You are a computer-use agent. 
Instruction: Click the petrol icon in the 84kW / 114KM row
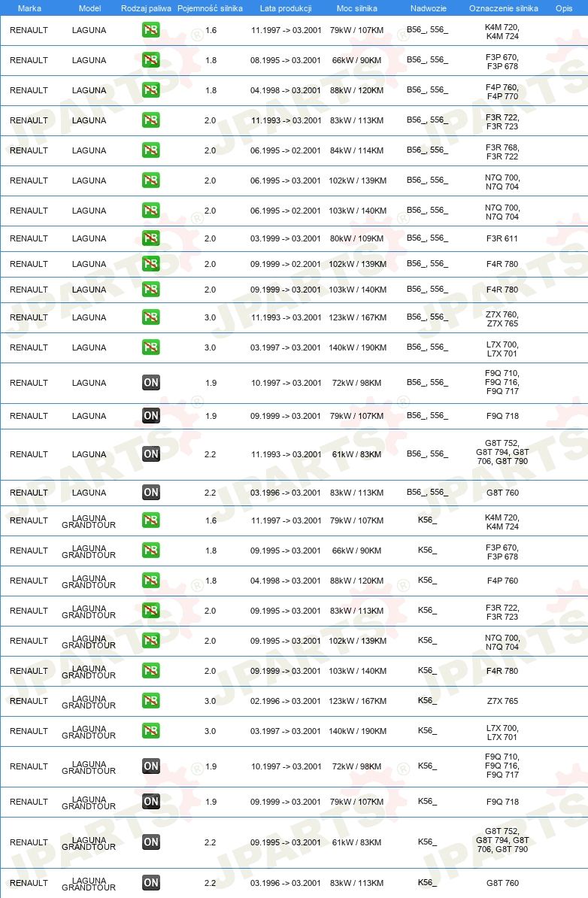[151, 150]
